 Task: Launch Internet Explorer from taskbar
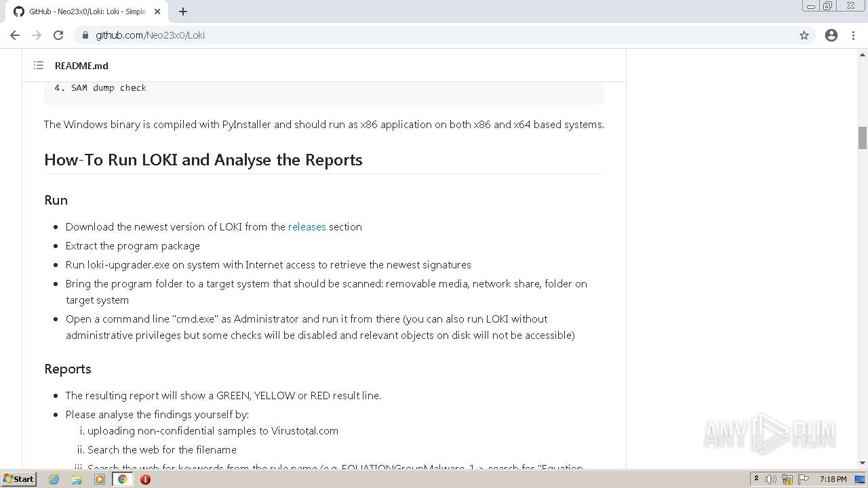tap(54, 479)
